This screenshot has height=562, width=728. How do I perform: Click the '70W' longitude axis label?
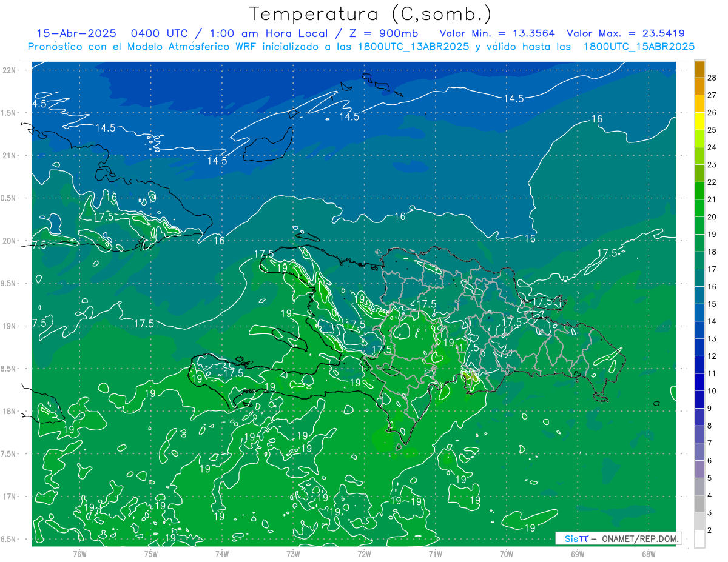tap(507, 554)
